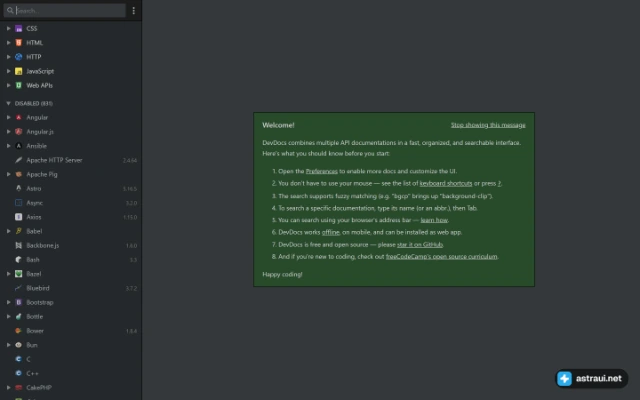
Task: Expand the CSS documentation tree
Action: (x=8, y=29)
